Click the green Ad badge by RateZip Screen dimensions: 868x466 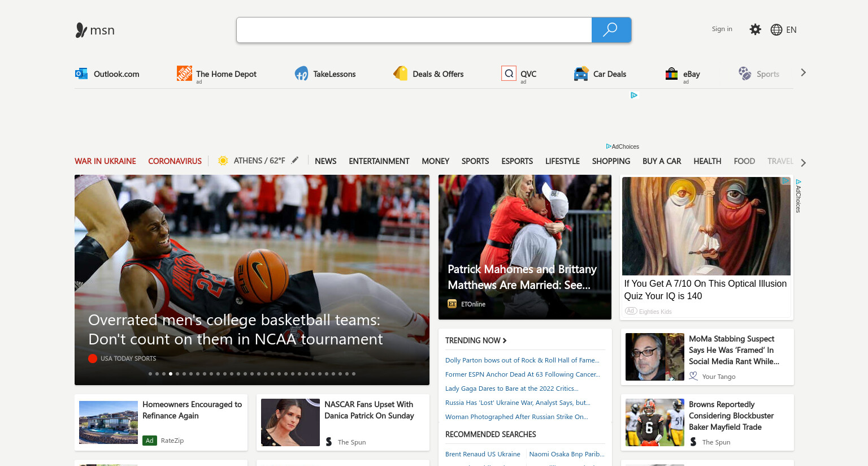[x=150, y=441]
